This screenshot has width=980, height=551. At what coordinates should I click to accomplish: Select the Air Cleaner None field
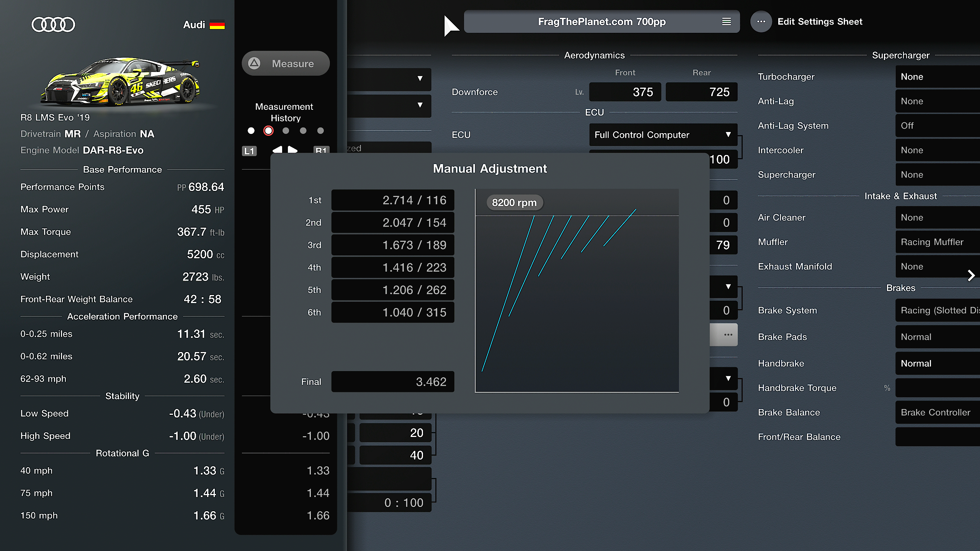click(x=938, y=217)
